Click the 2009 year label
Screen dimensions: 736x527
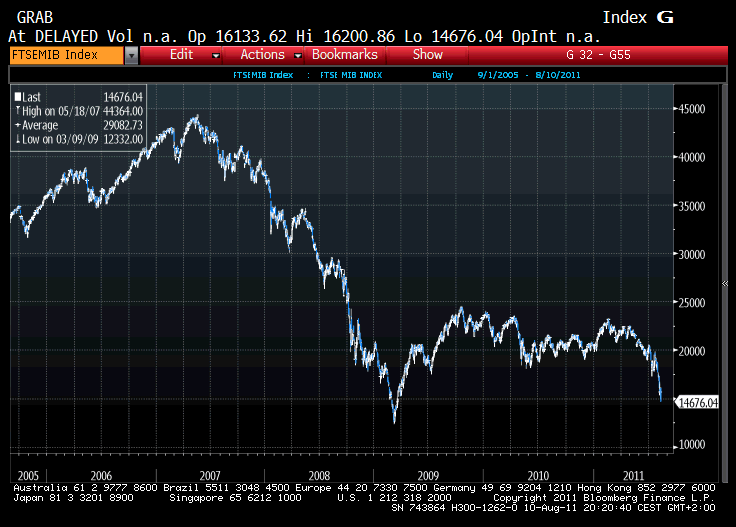click(x=428, y=475)
